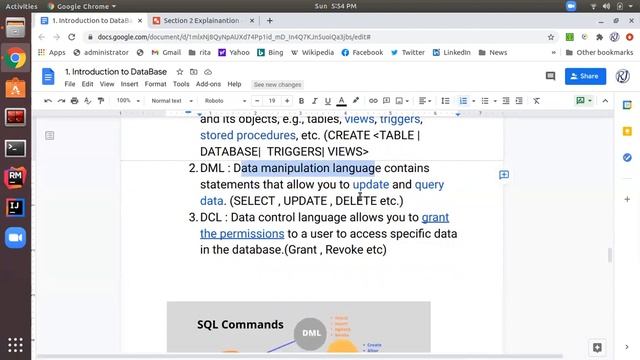640x360 pixels.
Task: Decrease the paragraph indent
Action: pyautogui.click(x=506, y=101)
